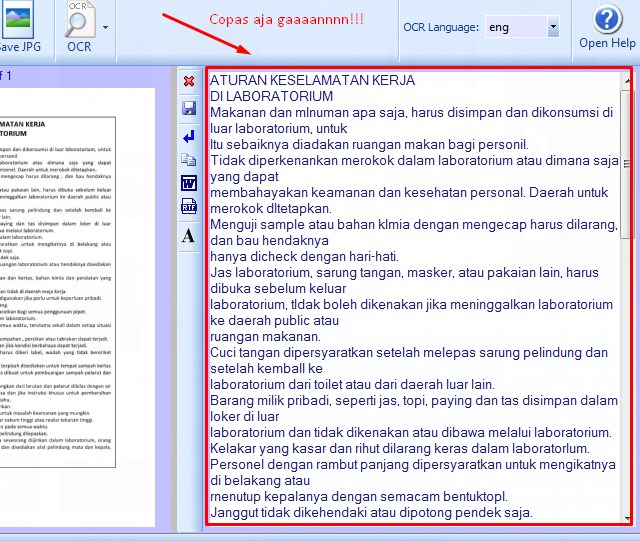The height and width of the screenshot is (541, 640).
Task: Click the 'OCR Language:' label
Action: click(441, 27)
